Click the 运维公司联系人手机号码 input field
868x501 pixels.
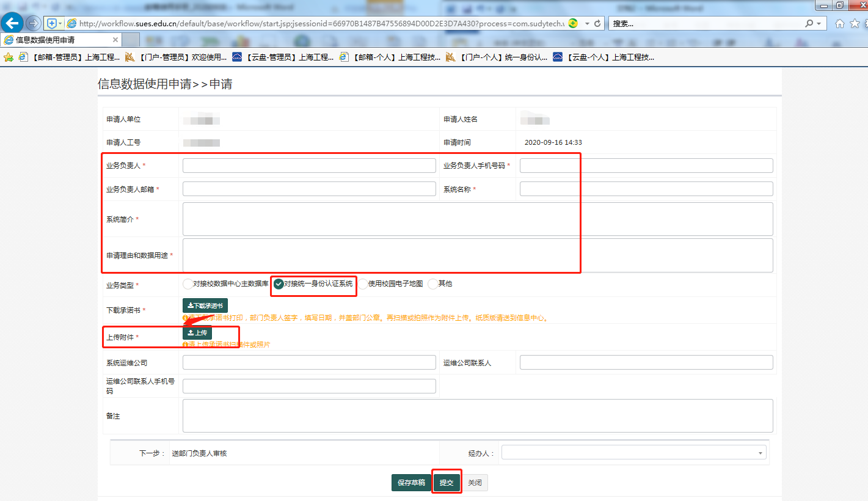click(309, 386)
